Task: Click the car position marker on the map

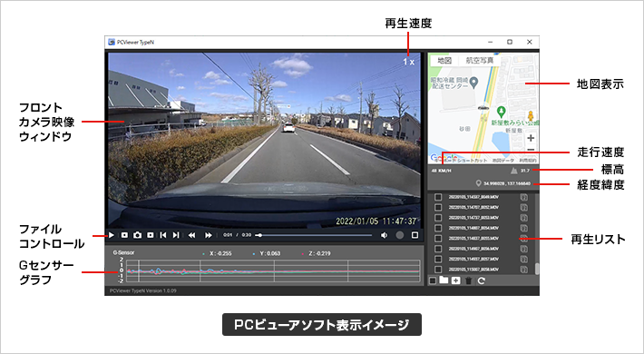Action: [483, 108]
